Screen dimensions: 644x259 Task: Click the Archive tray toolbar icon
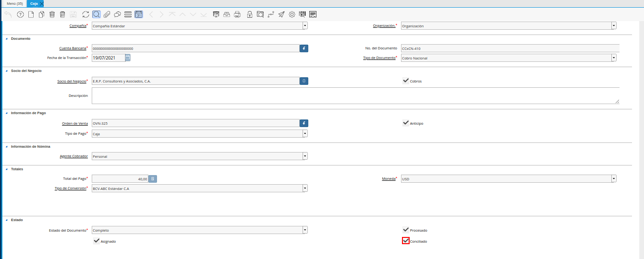point(227,14)
